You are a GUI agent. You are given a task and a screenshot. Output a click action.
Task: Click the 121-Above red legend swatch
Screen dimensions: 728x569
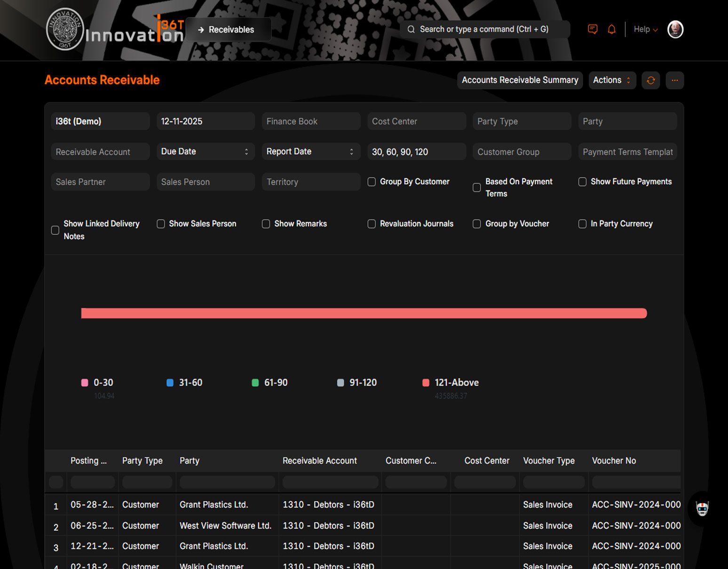point(426,383)
